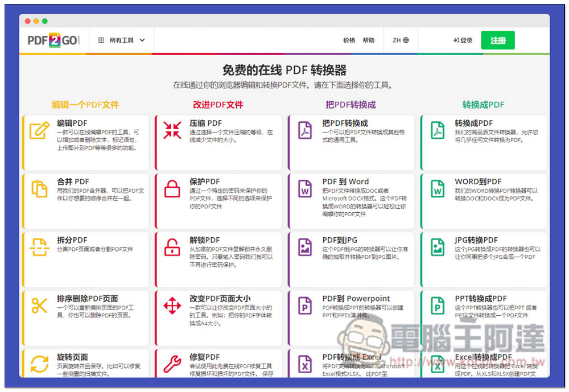Click the globe icon next to ZH
569x392 pixels.
point(406,40)
